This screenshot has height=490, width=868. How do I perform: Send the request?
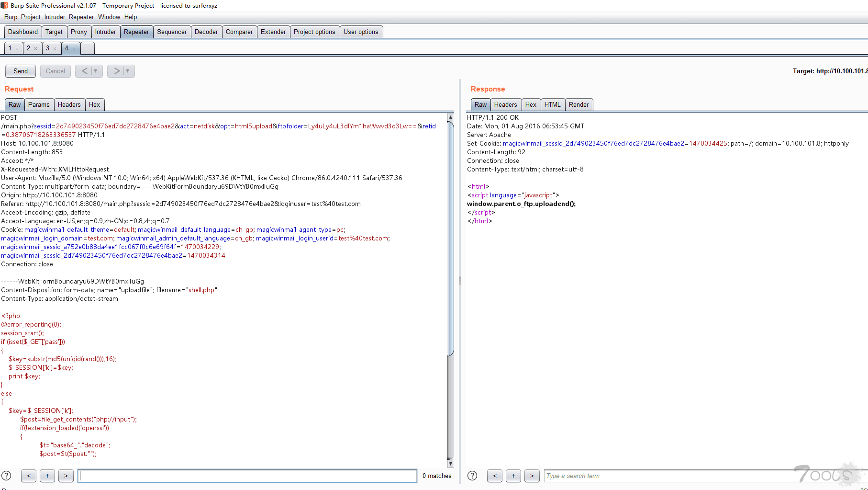pos(21,71)
